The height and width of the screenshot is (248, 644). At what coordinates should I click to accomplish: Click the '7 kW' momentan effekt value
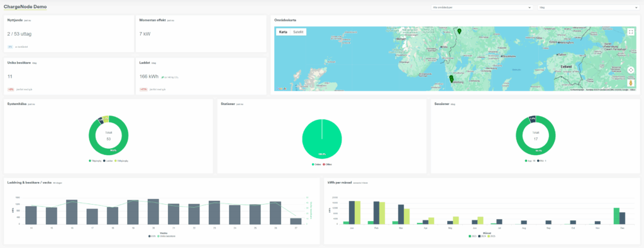(x=145, y=34)
